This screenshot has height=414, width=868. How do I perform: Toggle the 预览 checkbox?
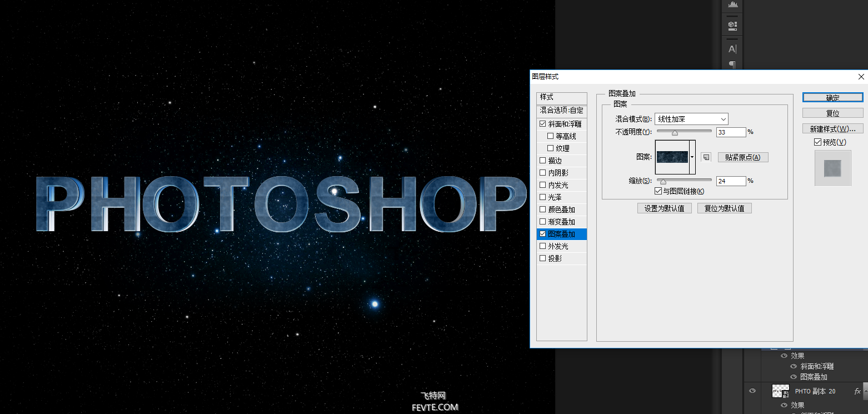click(817, 142)
